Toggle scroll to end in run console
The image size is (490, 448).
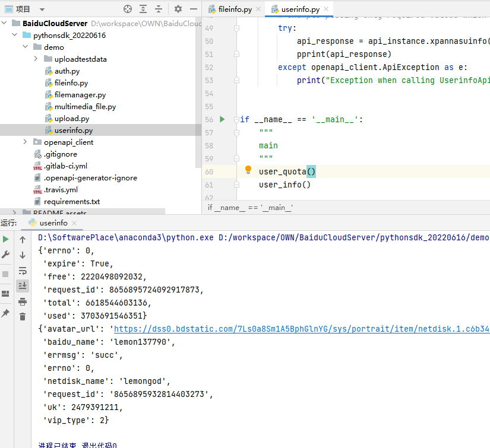(23, 285)
